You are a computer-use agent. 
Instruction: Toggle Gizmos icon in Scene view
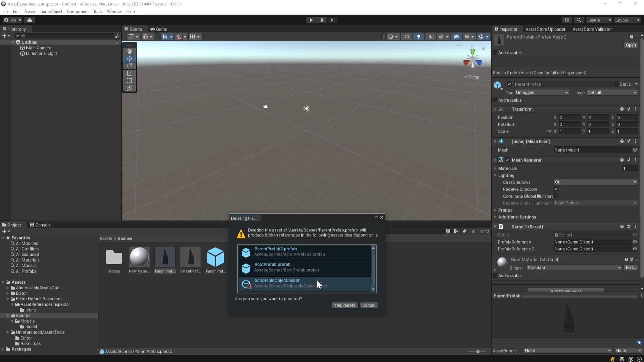481,37
